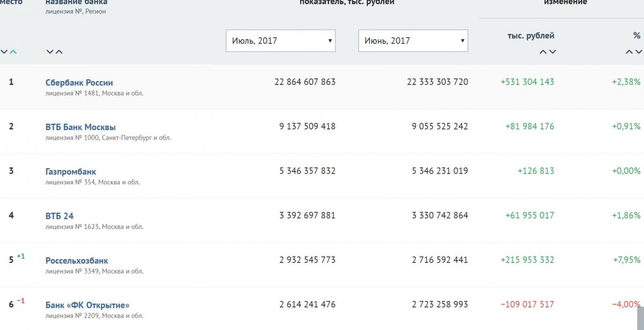
Task: Sort by place descending arrow
Action: click(x=4, y=52)
